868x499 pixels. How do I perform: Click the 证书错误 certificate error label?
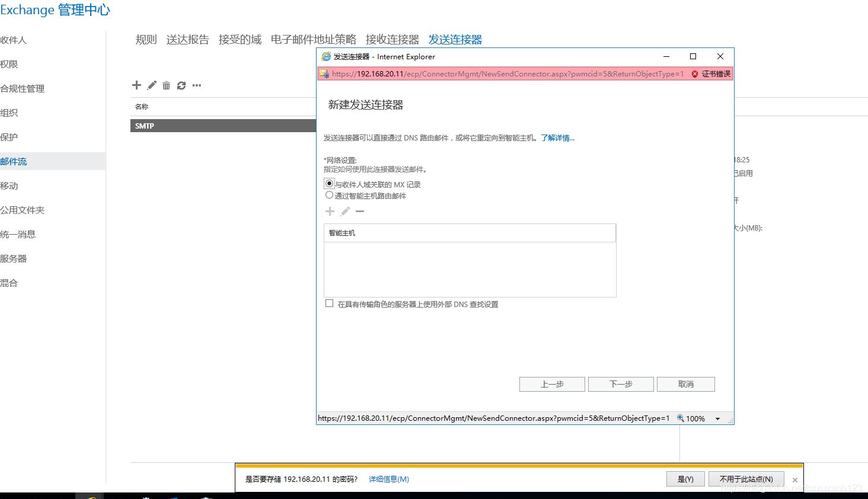pyautogui.click(x=716, y=74)
